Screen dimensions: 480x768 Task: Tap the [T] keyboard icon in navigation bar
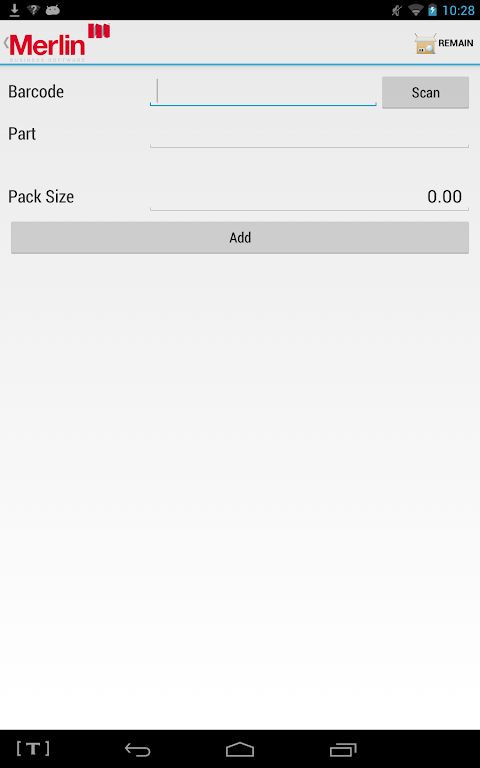click(x=33, y=748)
